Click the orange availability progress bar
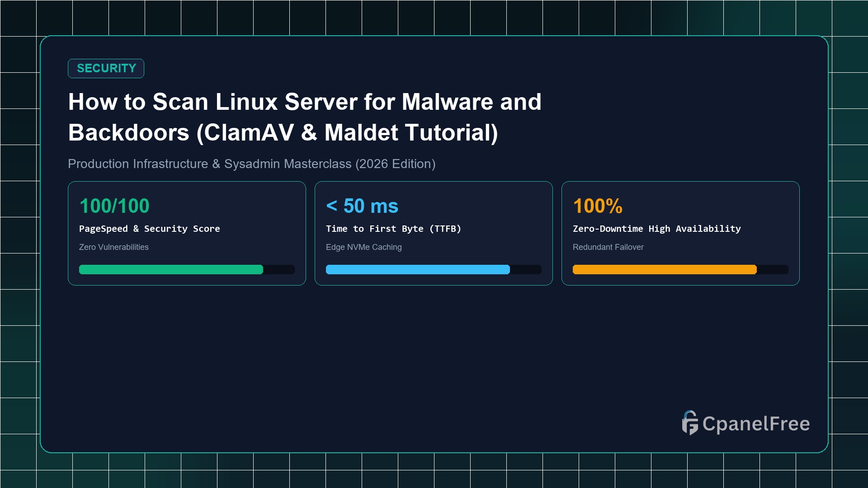 pos(680,269)
